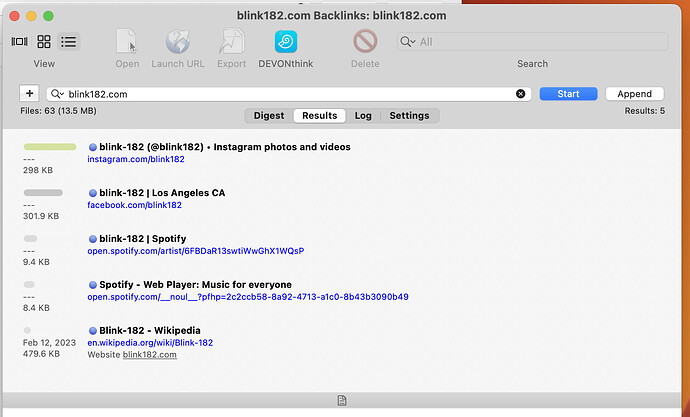Open the open.spotify.com/__noul__ link

point(248,297)
